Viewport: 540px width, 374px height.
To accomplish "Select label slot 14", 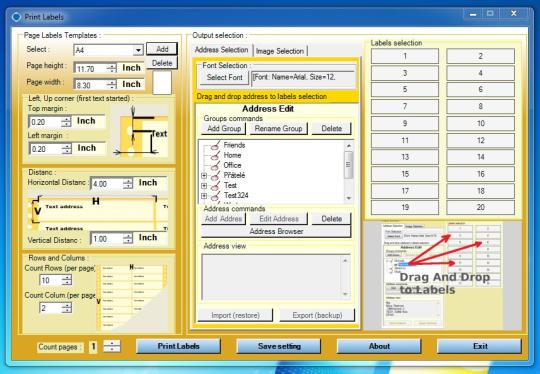I will [x=480, y=157].
